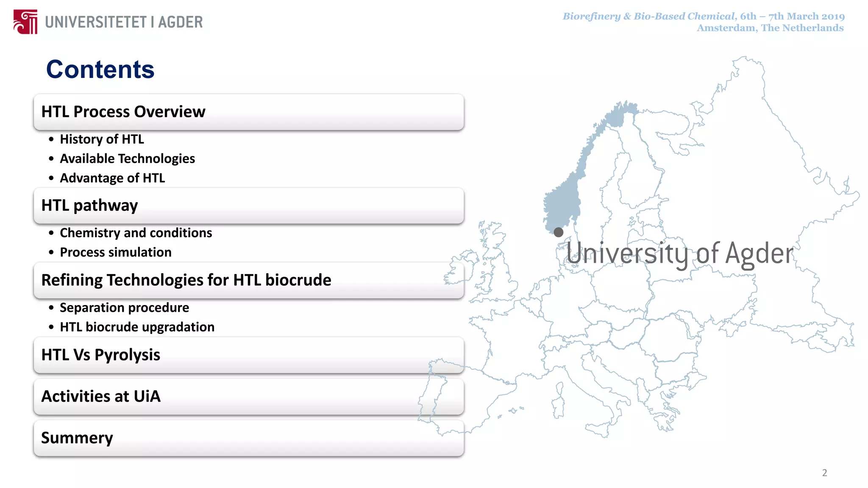This screenshot has width=868, height=488.
Task: Select the HTL Process Overview section box
Action: coord(249,112)
